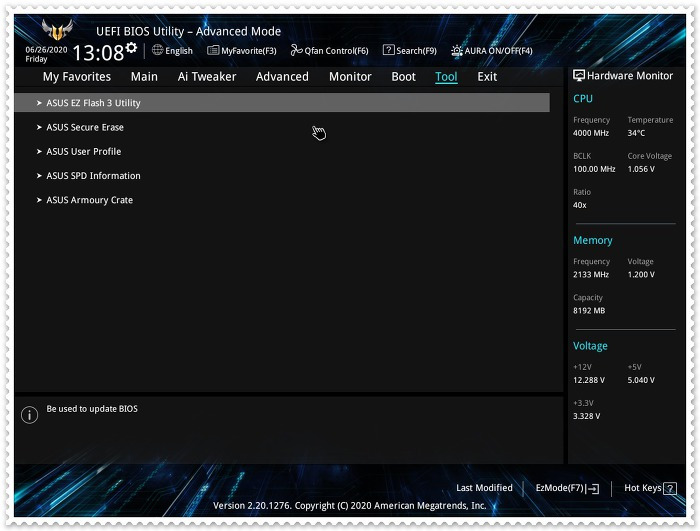The image size is (700, 531).
Task: Click the MyFavorite list icon
Action: coord(213,50)
